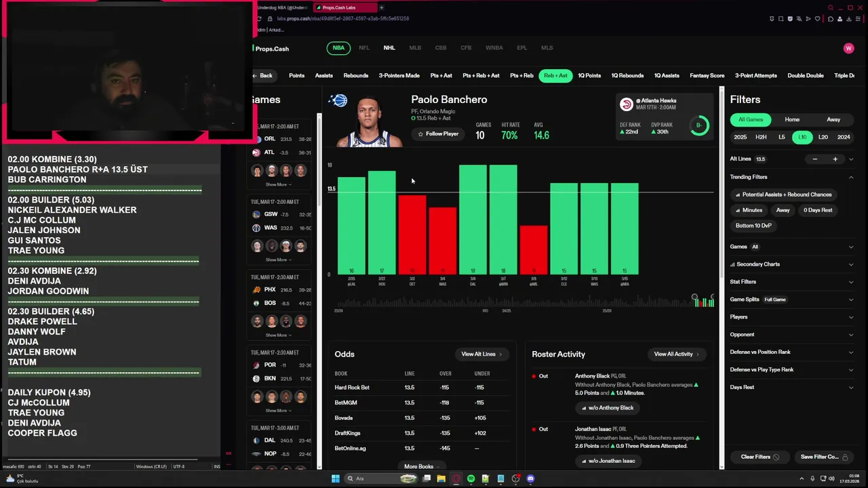Open Discord from the taskbar

pos(530,479)
